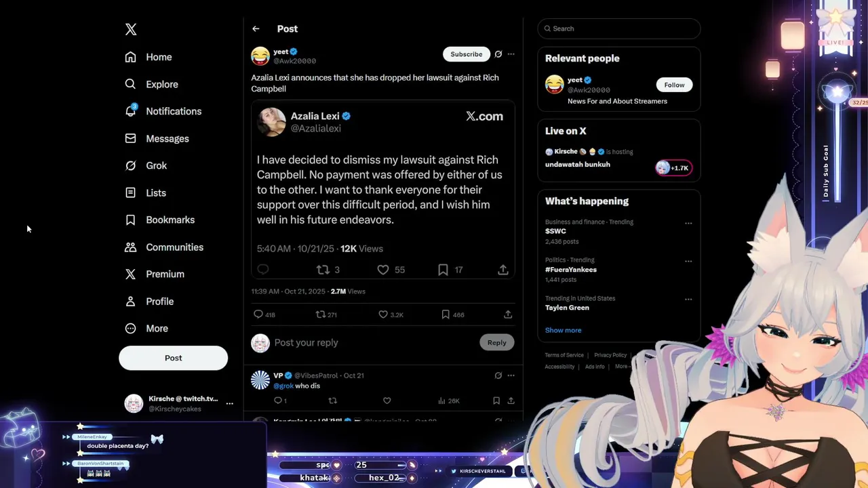This screenshot has width=868, height=488.
Task: Toggle bookmark on VP's reply
Action: [496, 401]
